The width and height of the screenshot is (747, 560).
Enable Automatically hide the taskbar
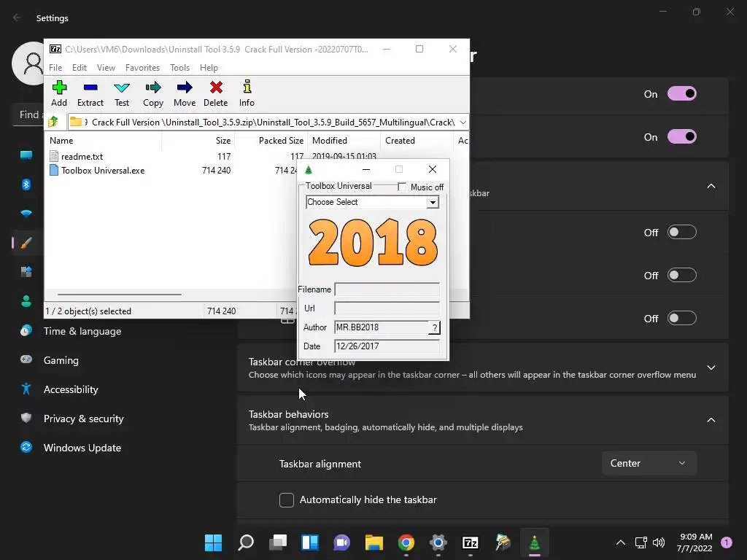286,500
